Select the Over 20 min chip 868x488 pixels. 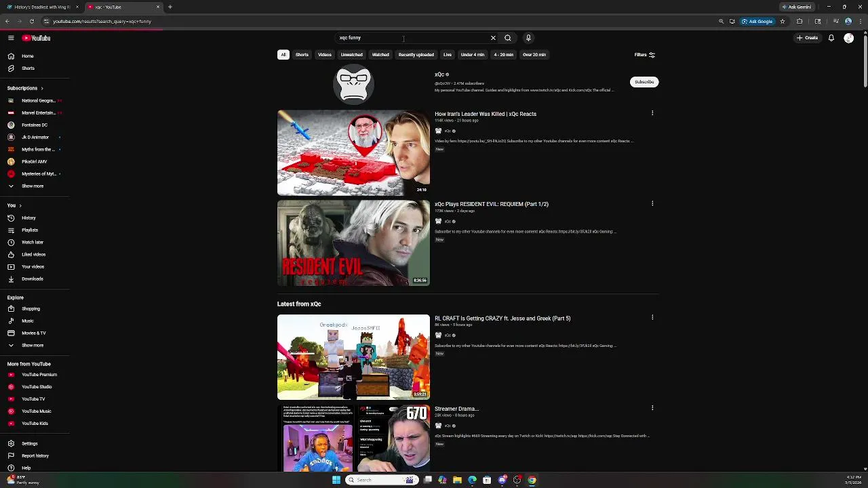tap(534, 55)
